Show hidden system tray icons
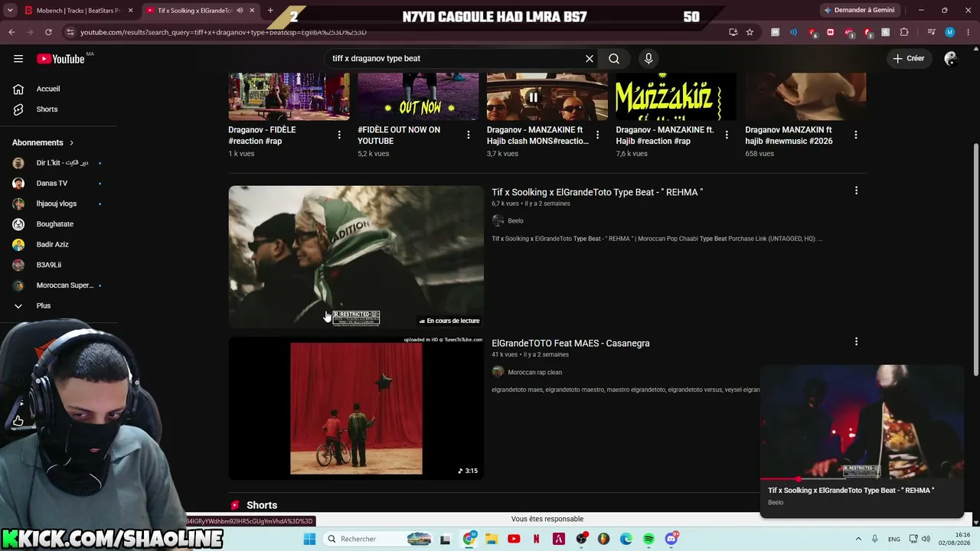Screen dimensions: 980x551 click(x=858, y=539)
